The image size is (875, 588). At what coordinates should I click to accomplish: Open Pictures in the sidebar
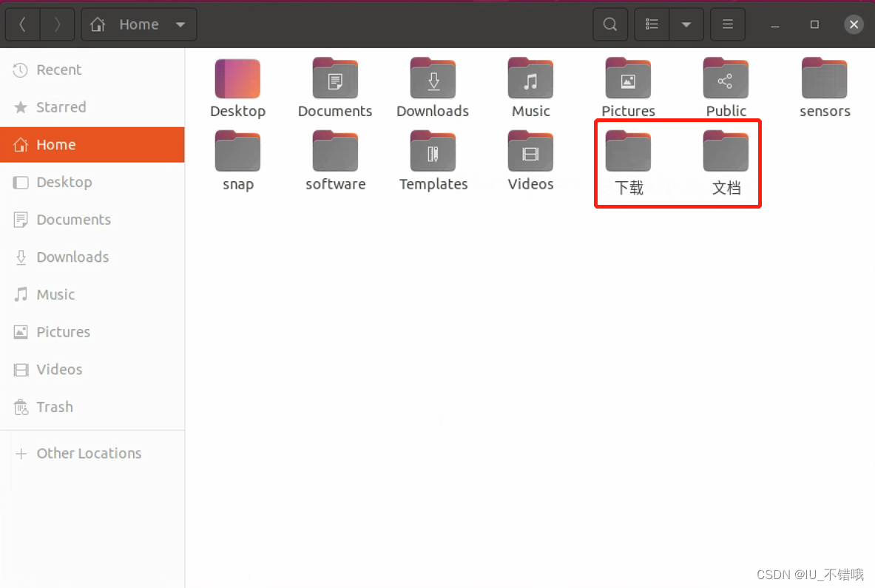point(92,331)
